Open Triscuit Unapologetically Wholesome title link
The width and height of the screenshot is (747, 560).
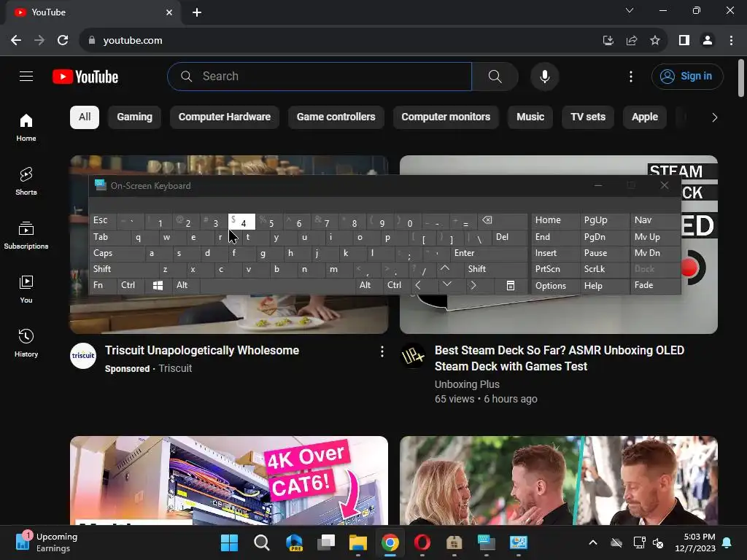pyautogui.click(x=202, y=351)
